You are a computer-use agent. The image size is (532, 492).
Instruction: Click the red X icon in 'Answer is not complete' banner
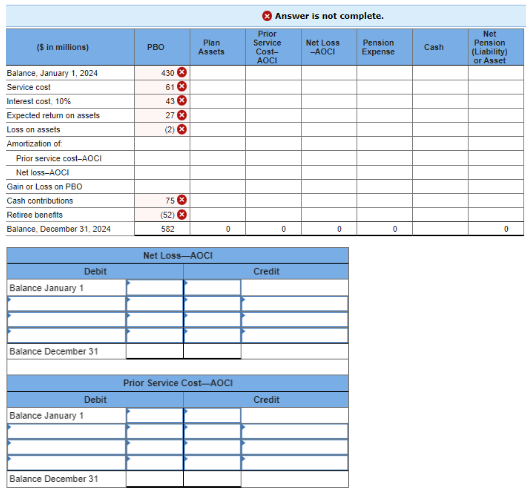tap(267, 16)
